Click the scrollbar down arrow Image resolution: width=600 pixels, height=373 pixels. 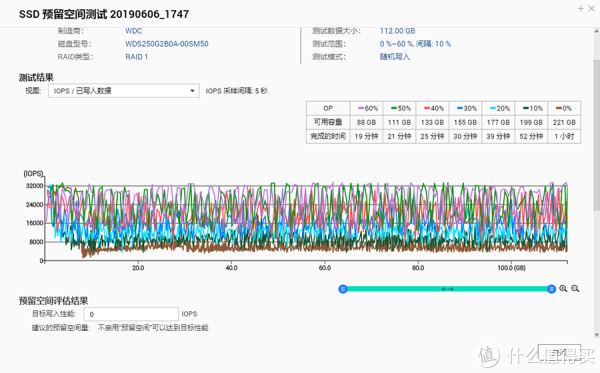[596, 335]
